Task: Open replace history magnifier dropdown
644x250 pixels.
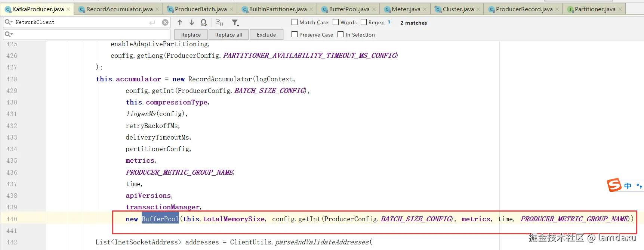Action: coord(9,34)
